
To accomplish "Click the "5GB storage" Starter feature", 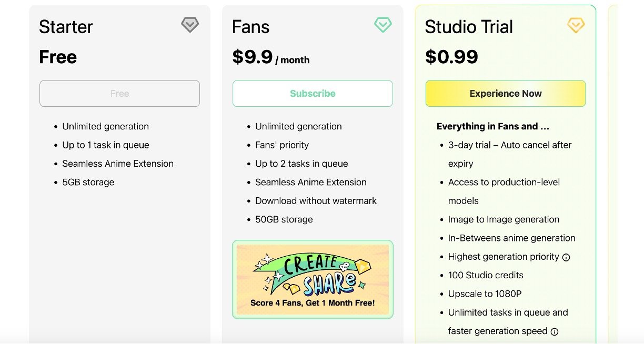I will pyautogui.click(x=88, y=183).
